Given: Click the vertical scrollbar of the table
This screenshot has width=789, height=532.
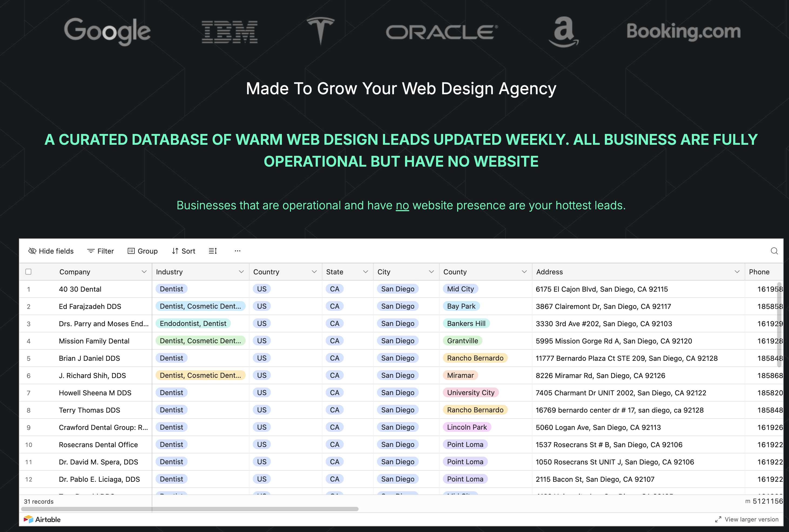Looking at the screenshot, I should pyautogui.click(x=779, y=325).
